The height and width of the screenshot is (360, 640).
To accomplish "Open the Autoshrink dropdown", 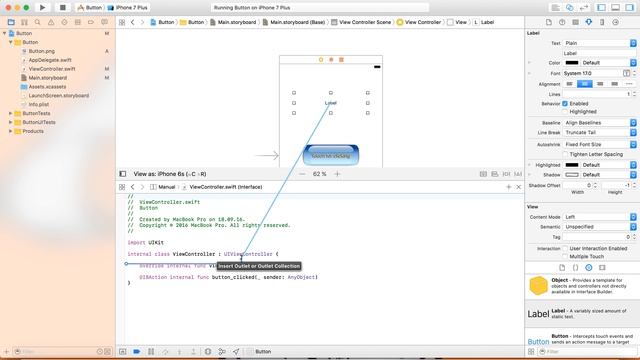I will [599, 144].
